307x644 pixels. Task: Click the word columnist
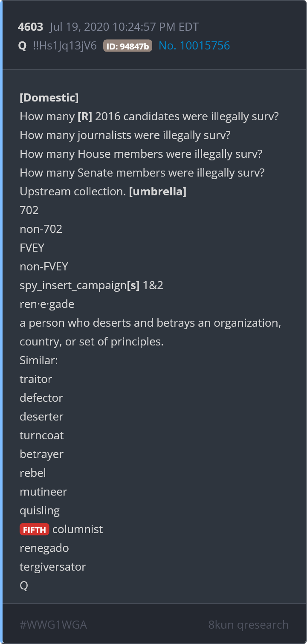(x=78, y=529)
